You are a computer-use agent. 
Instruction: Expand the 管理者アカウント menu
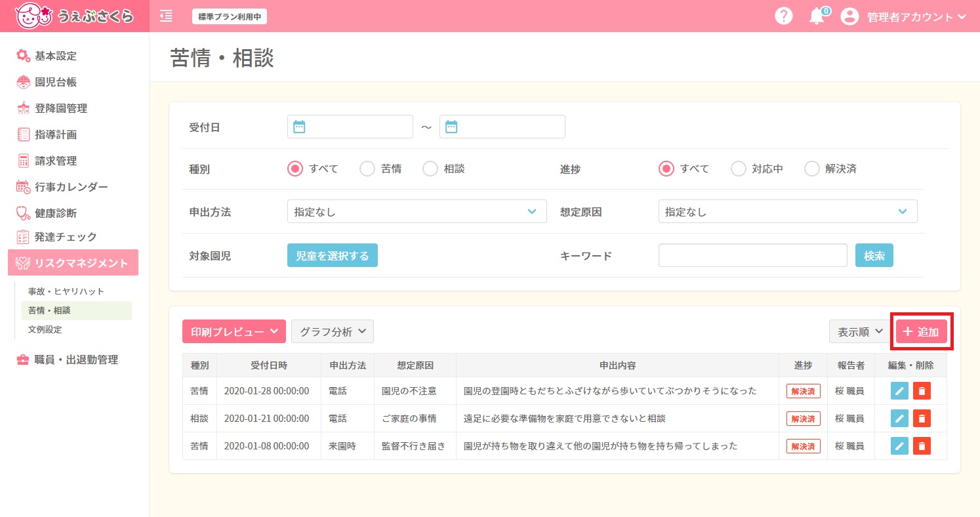[916, 17]
